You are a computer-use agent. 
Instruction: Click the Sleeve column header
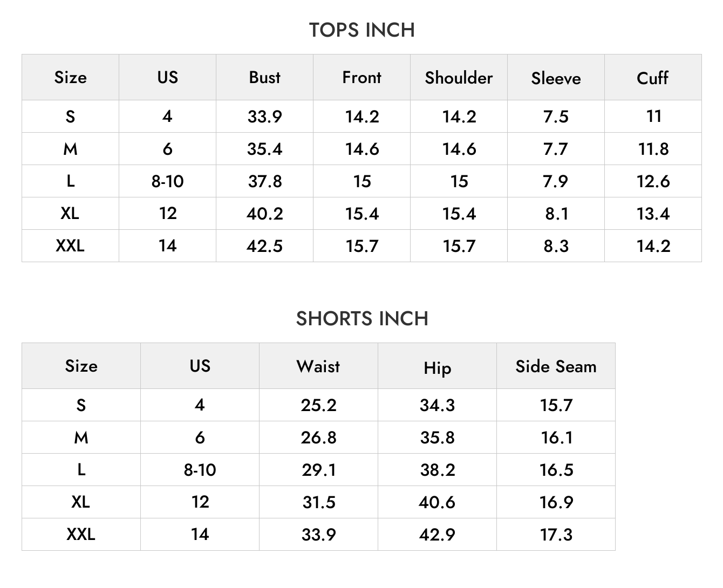[x=556, y=78]
